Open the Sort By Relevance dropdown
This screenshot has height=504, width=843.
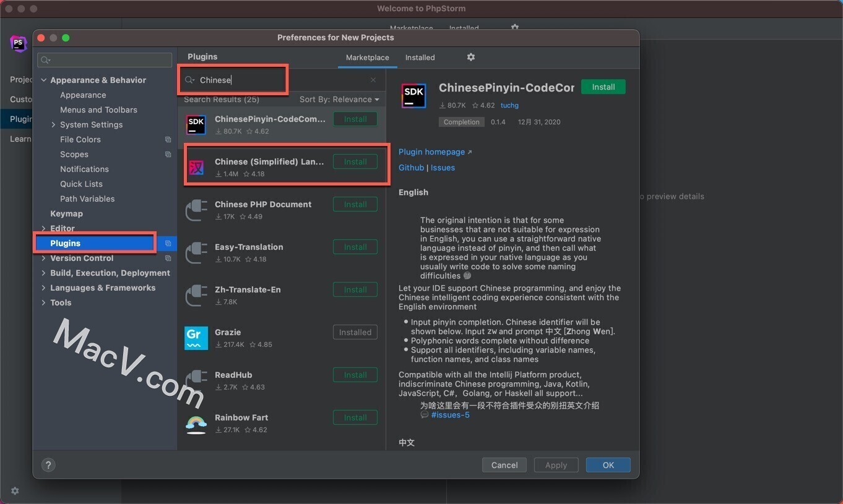point(339,99)
